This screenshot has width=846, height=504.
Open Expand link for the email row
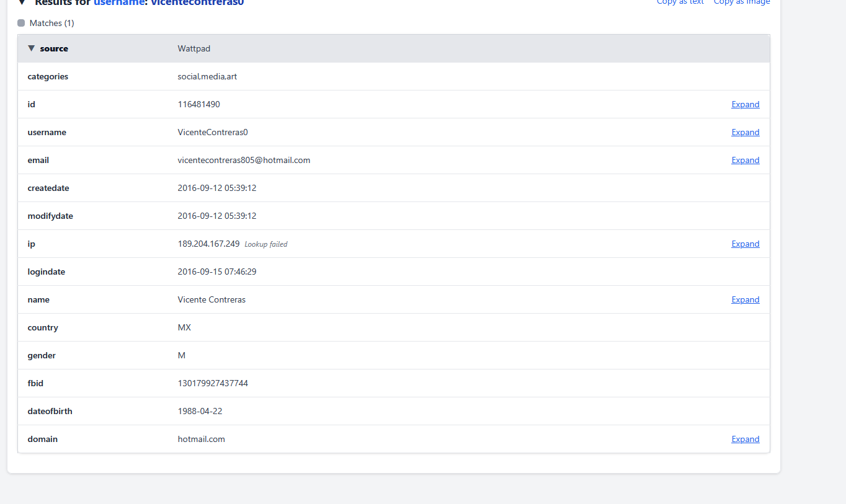tap(745, 160)
